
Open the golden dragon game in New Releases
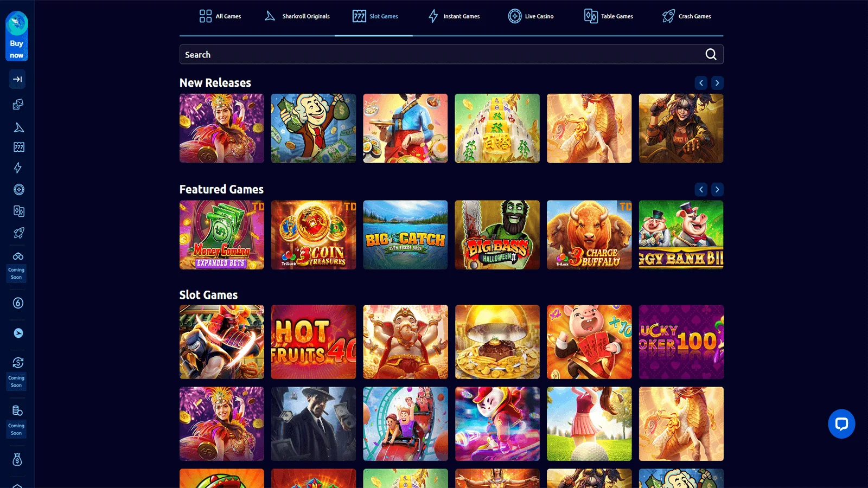[589, 129]
